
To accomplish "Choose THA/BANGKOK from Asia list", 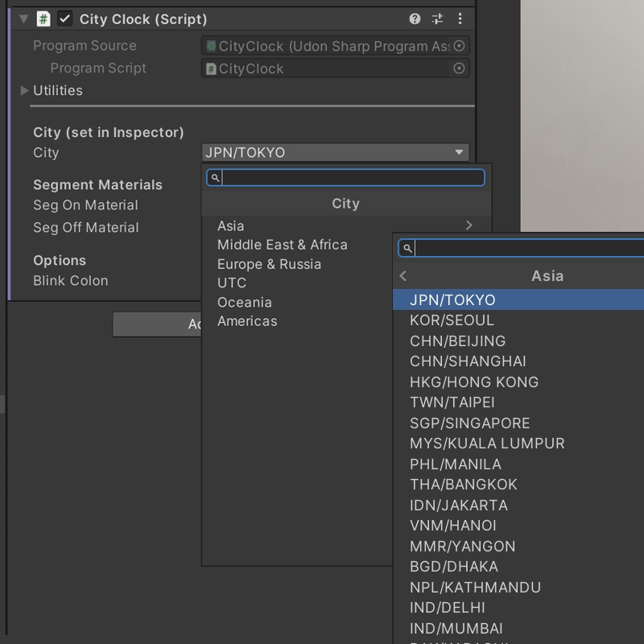I will [x=518, y=485].
